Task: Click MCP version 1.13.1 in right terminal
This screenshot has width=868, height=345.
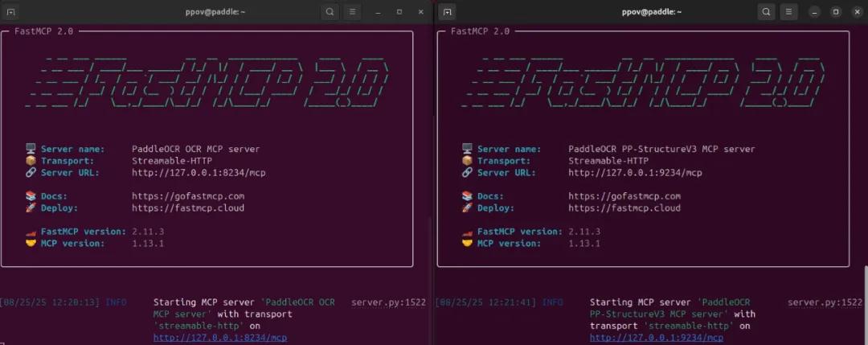Action: tap(584, 243)
